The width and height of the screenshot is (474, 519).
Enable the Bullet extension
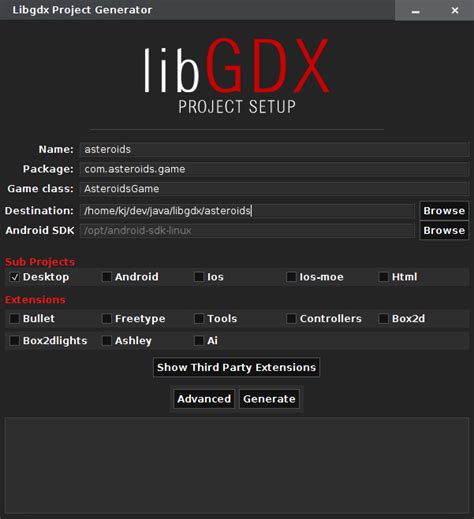tap(14, 318)
